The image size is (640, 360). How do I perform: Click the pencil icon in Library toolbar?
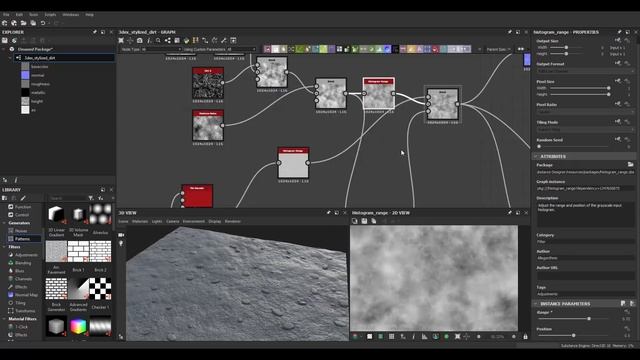(x=23, y=198)
